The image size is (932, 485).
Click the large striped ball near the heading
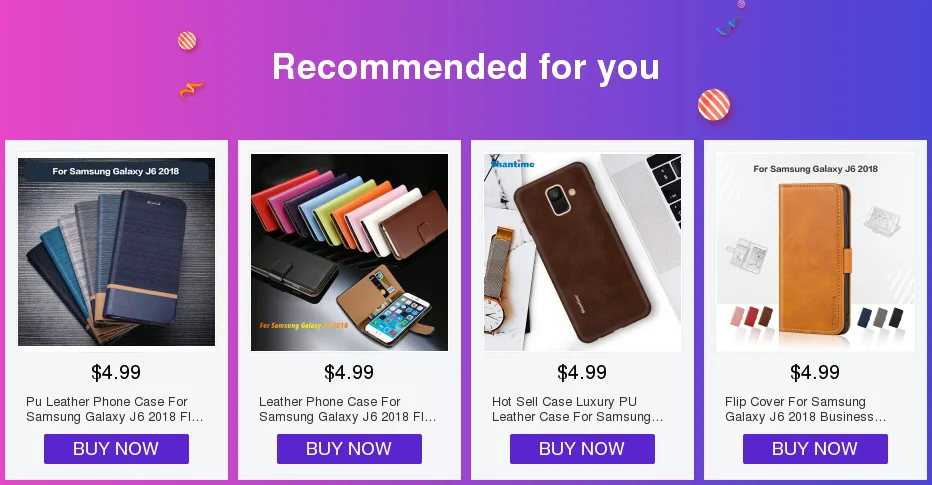point(713,105)
